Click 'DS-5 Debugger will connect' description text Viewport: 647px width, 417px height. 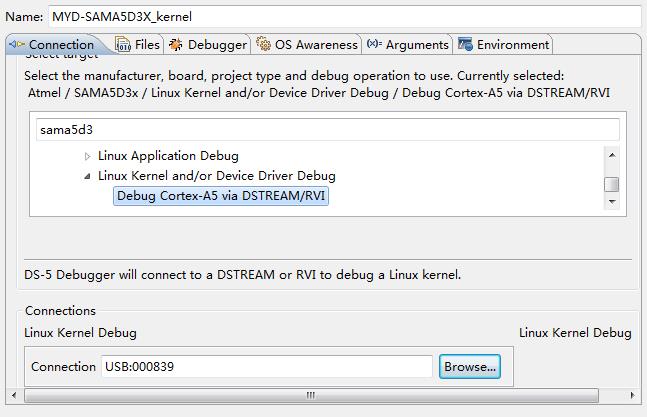click(x=243, y=275)
